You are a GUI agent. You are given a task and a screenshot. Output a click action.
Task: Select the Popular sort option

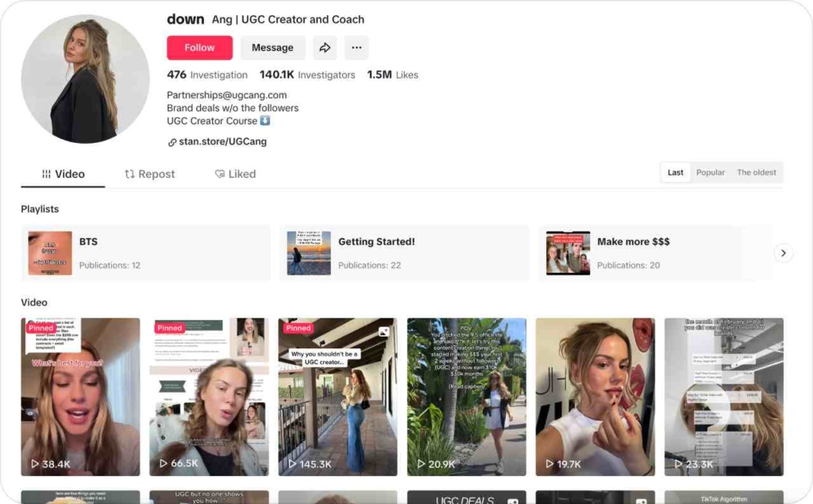pos(710,172)
